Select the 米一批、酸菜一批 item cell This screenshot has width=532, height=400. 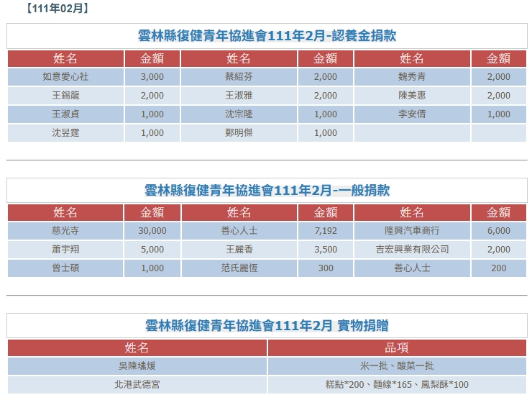396,366
